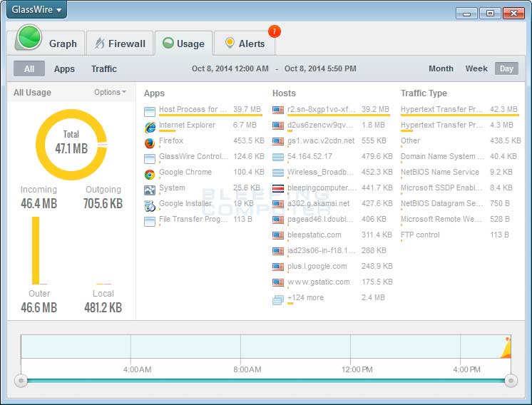Click the yellow Outer usage bar
This screenshot has height=405, width=532.
click(x=36, y=250)
